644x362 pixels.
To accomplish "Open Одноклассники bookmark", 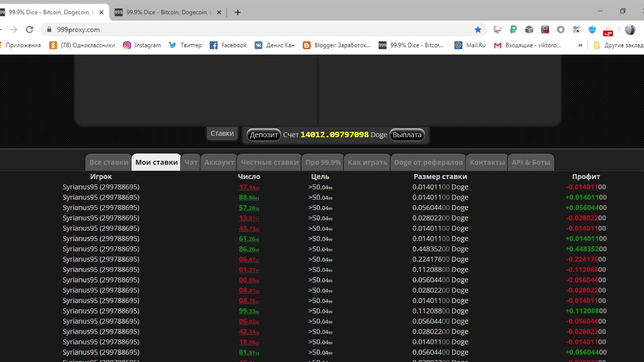I will click(x=82, y=45).
